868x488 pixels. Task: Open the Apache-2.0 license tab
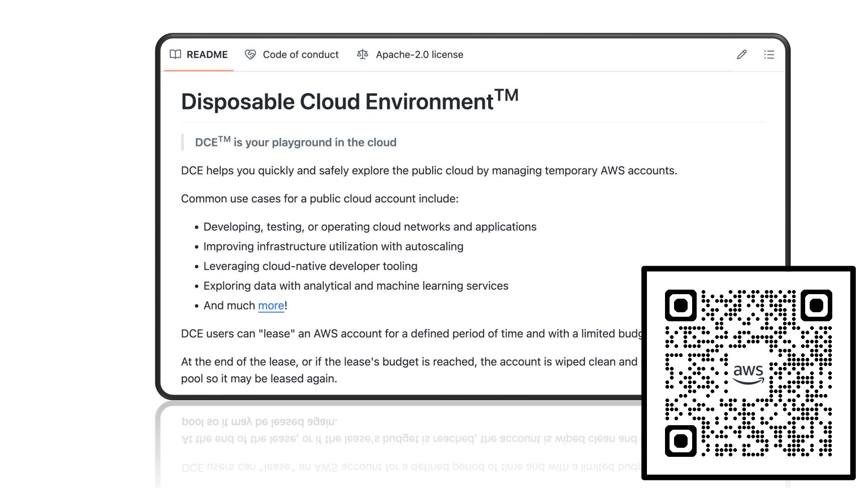[x=419, y=55]
